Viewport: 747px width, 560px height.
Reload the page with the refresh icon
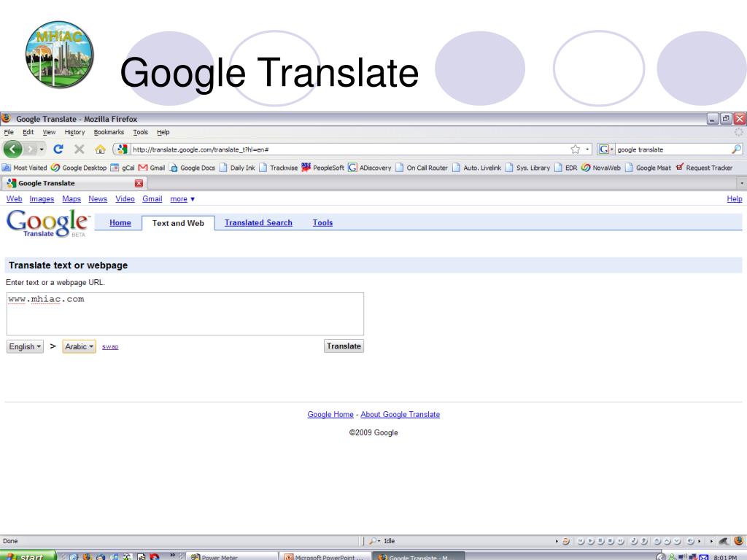[58, 149]
